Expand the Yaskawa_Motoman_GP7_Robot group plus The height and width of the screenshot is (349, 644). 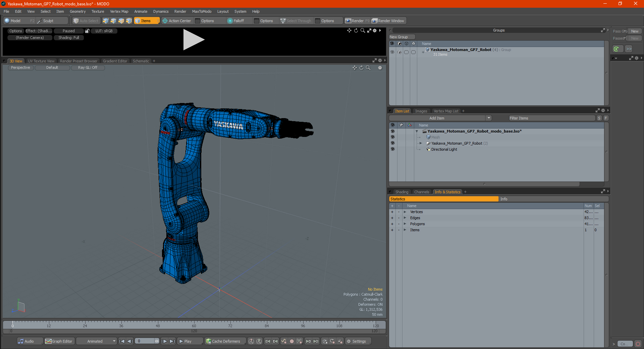coord(423,52)
